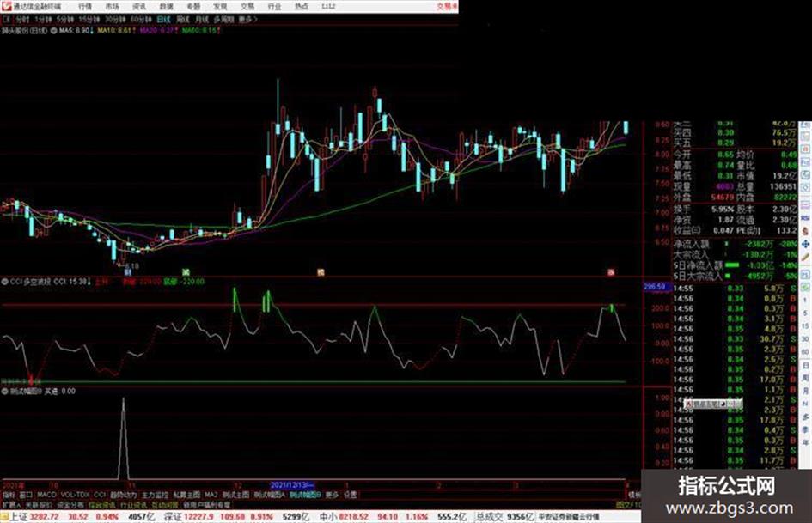
Task: Select the pencil drawing tool in the right sidebar
Action: (x=805, y=257)
